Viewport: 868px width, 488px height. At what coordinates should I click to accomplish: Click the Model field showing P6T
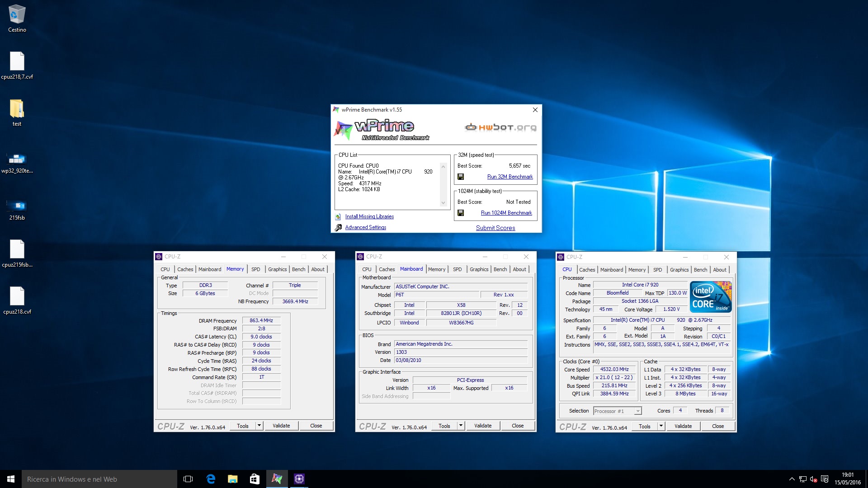436,295
